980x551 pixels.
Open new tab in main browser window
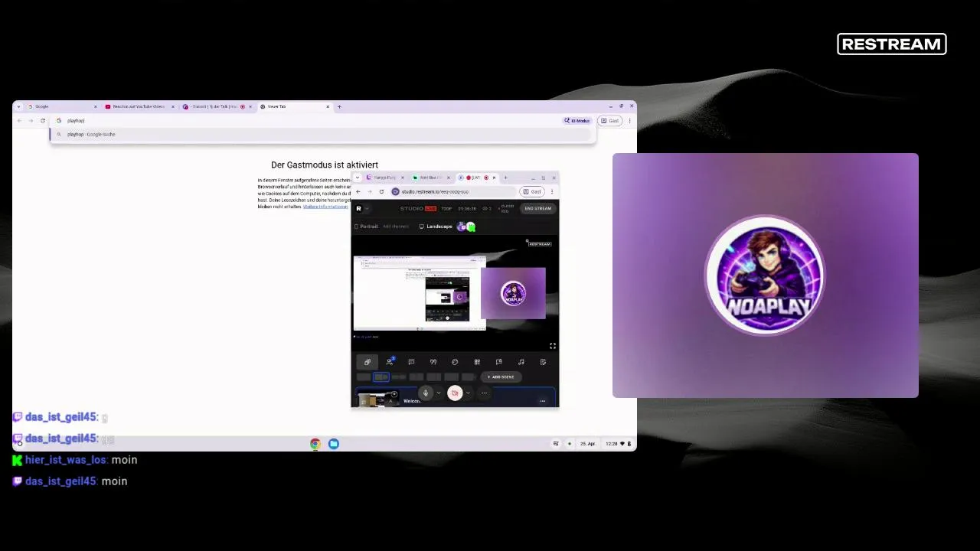point(339,106)
